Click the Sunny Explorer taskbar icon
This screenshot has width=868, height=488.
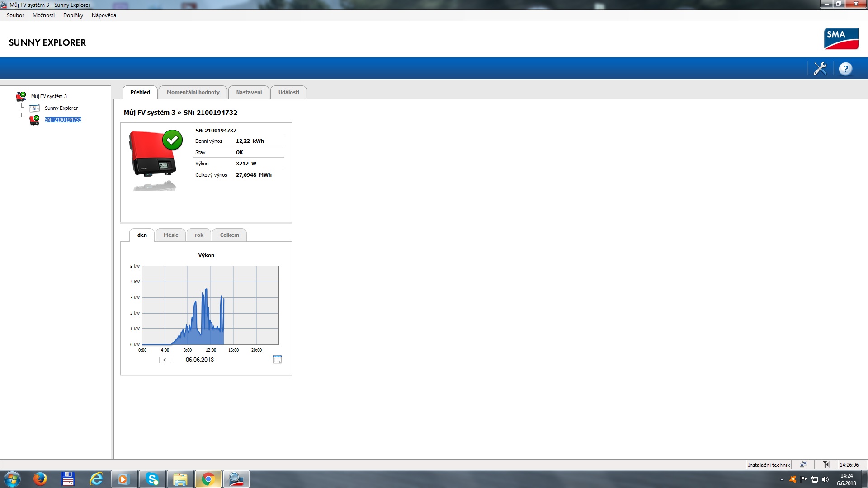point(236,479)
